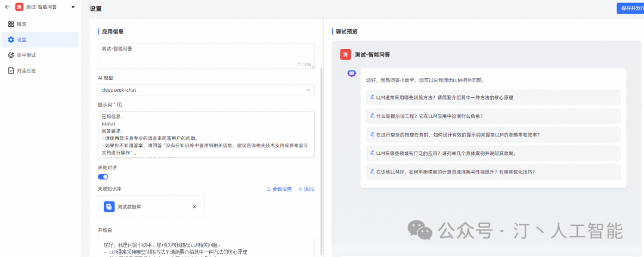Toggle the 多轮对话 switch off
The width and height of the screenshot is (644, 257).
[x=103, y=177]
